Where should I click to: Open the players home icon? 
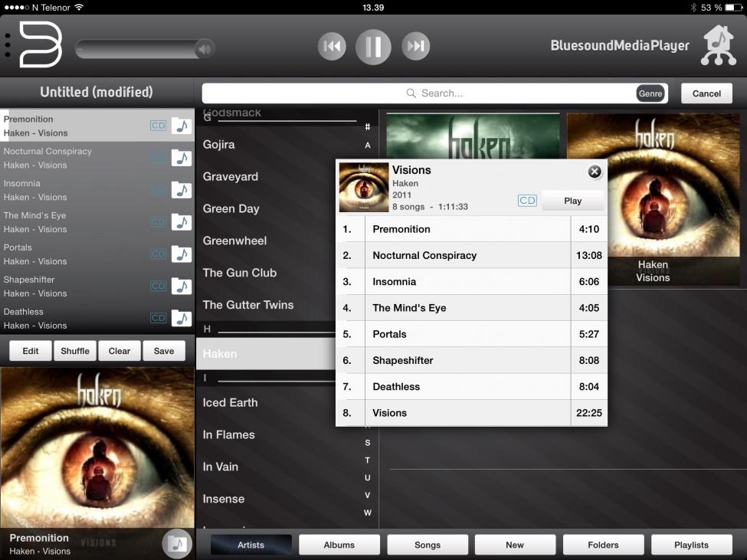pos(719,45)
